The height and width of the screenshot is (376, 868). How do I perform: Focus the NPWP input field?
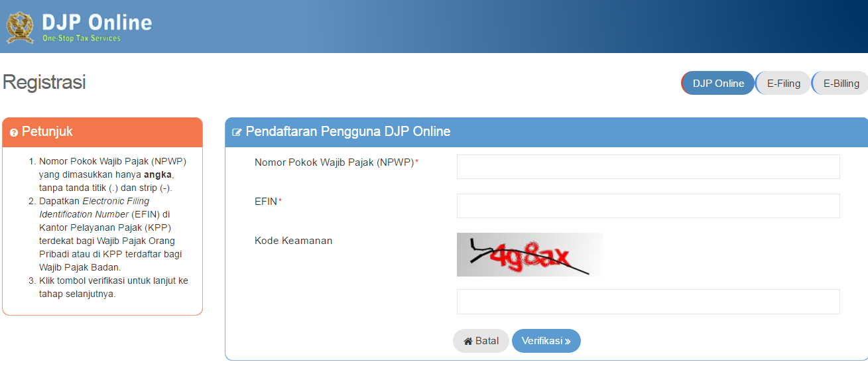pyautogui.click(x=648, y=167)
